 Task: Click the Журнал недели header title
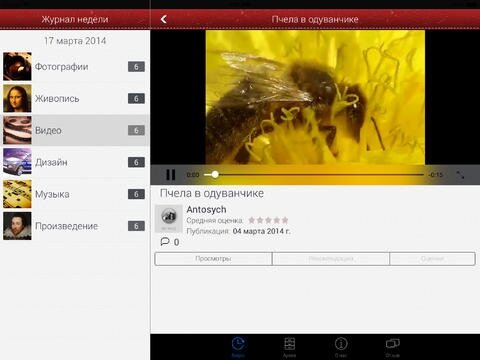pyautogui.click(x=75, y=19)
